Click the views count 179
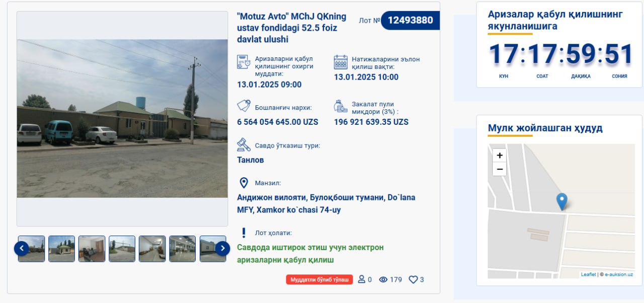This screenshot has height=303, width=644. 396,279
